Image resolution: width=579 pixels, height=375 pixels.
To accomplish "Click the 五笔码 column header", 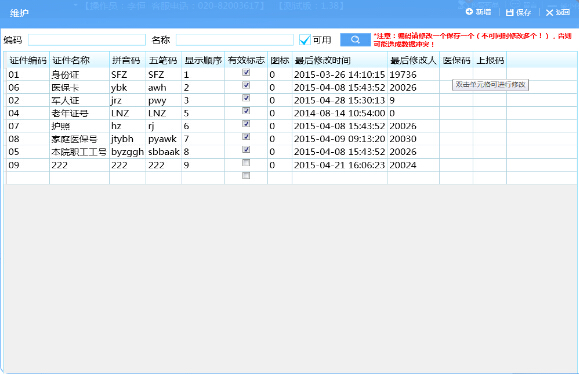I will 164,61.
